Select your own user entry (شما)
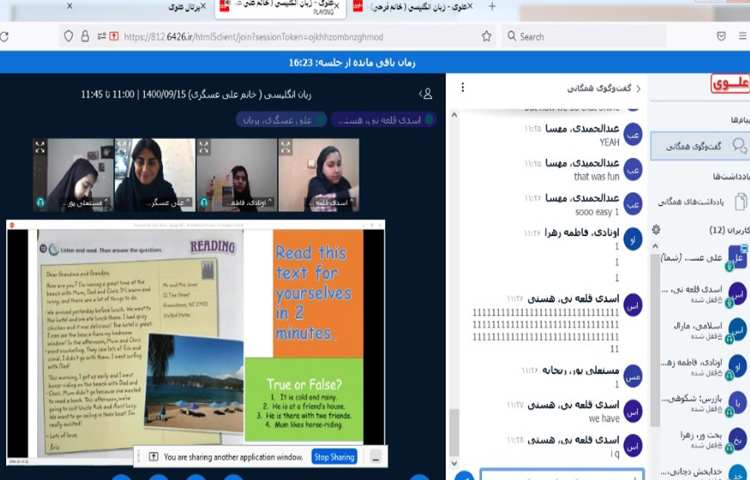 click(701, 258)
